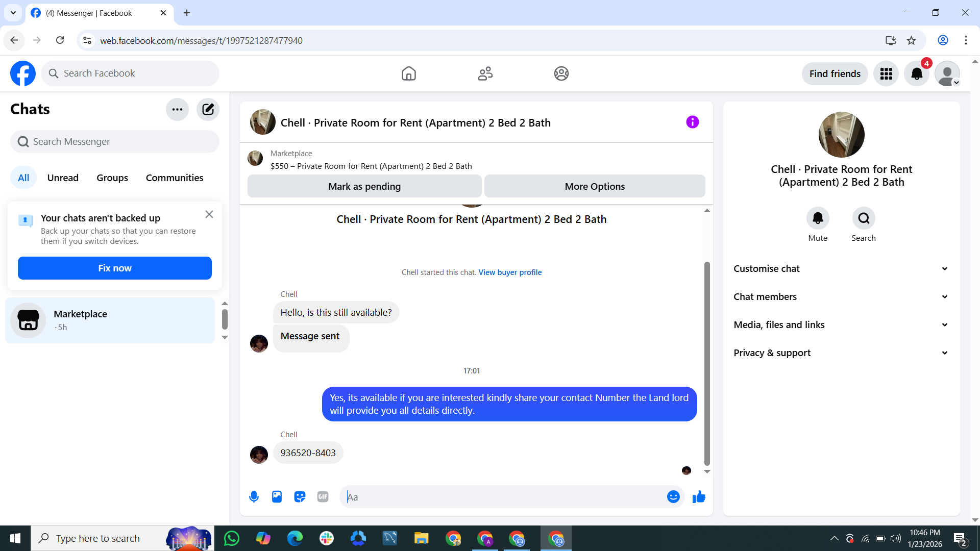Viewport: 980px width, 551px height.
Task: Open Facebook notifications bell
Action: 917,73
